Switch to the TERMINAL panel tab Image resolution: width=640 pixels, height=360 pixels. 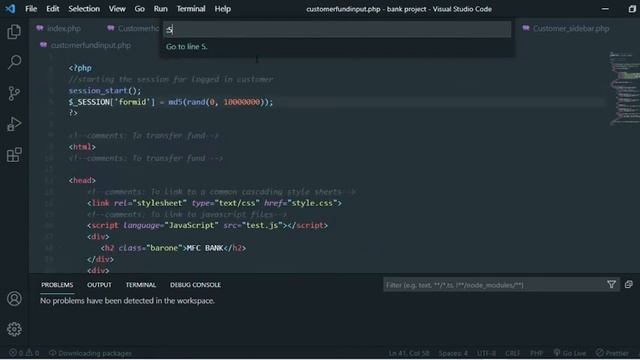point(140,285)
